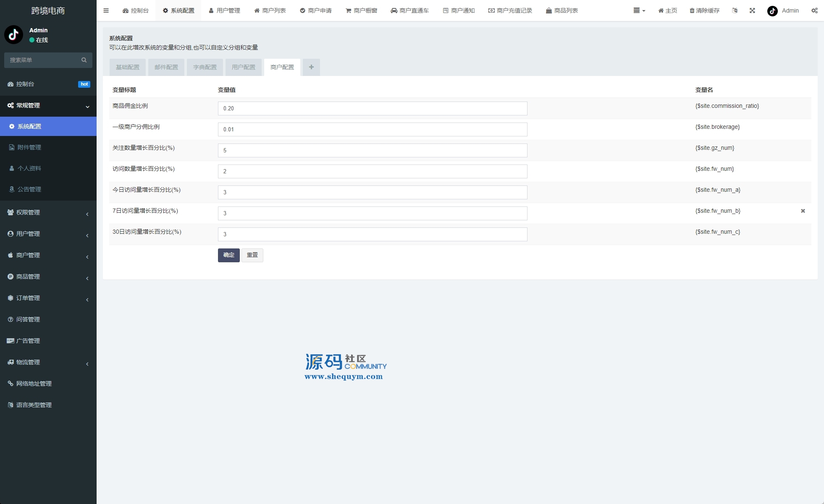Click the {$site.gz_num} variable name
824x504 pixels.
pyautogui.click(x=715, y=148)
